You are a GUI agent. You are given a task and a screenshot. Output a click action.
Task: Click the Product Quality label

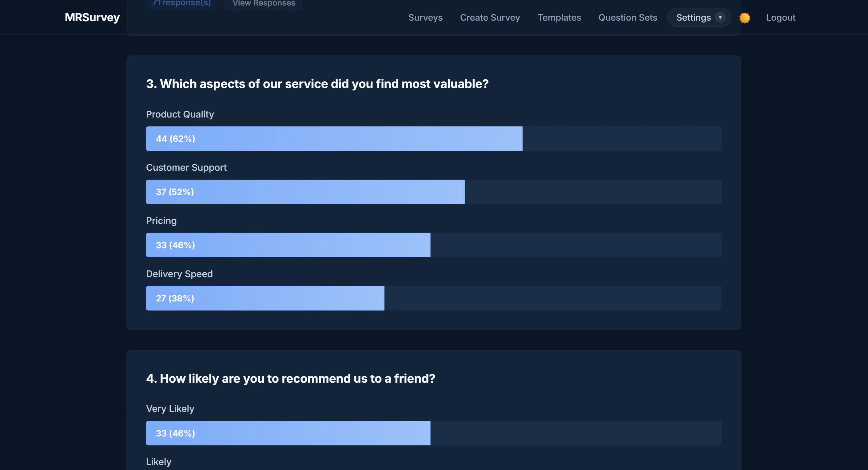(180, 114)
